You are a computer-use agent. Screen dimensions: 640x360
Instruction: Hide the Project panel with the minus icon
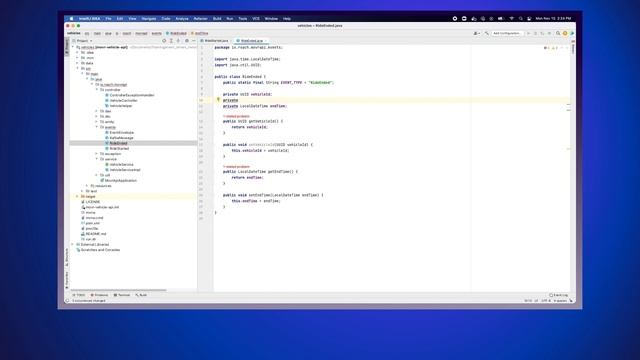click(x=194, y=41)
